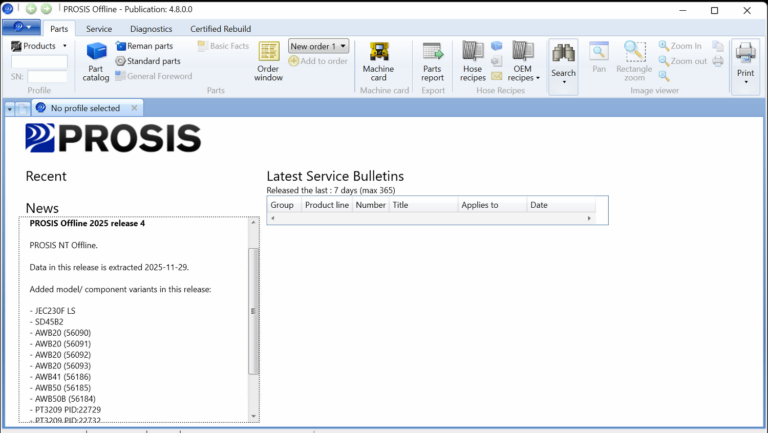Click the 'AWB50B (56184)' news entry
Viewport: 768px width, 433px height.
63,399
